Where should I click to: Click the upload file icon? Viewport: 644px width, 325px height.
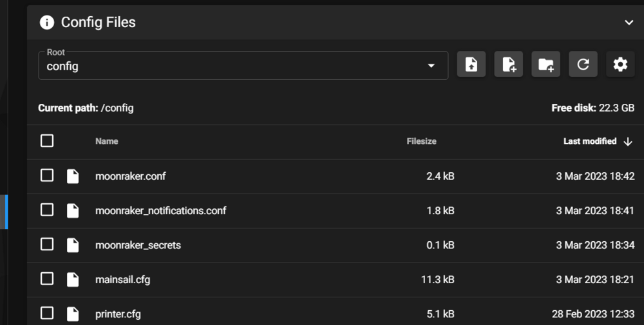point(471,64)
